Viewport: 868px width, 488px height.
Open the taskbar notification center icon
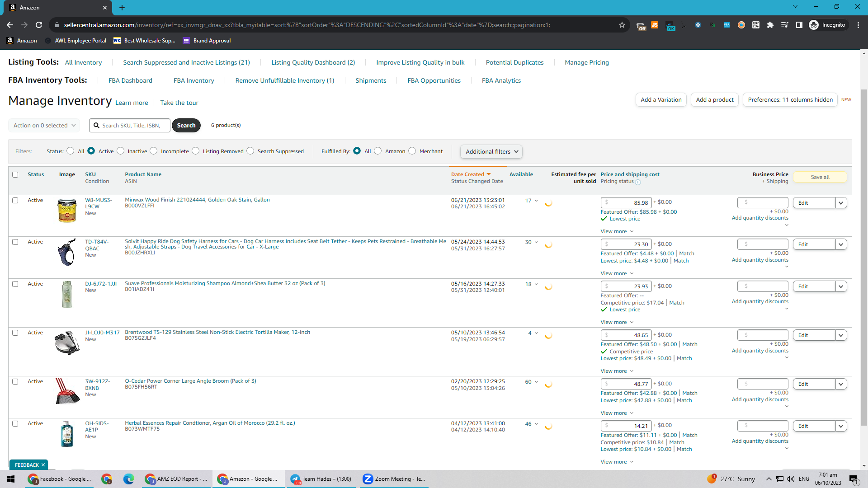coord(854,479)
